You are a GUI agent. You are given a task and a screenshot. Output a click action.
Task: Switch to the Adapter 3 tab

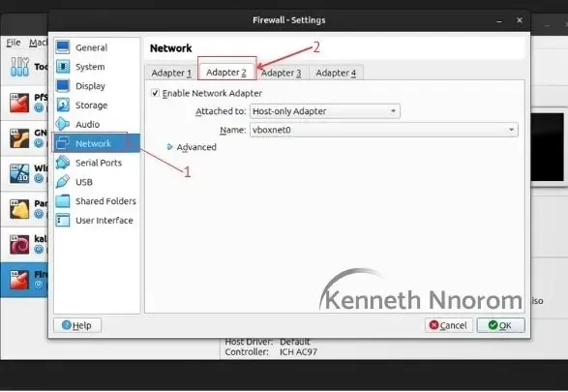[282, 73]
